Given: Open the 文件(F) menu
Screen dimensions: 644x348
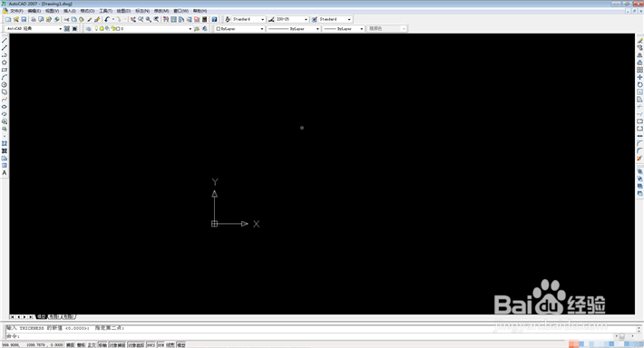Looking at the screenshot, I should 16,11.
